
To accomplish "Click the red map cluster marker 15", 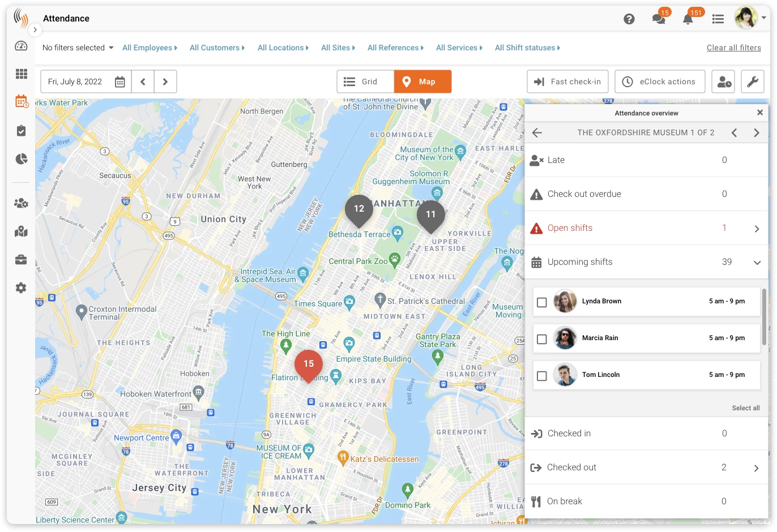I will click(309, 365).
